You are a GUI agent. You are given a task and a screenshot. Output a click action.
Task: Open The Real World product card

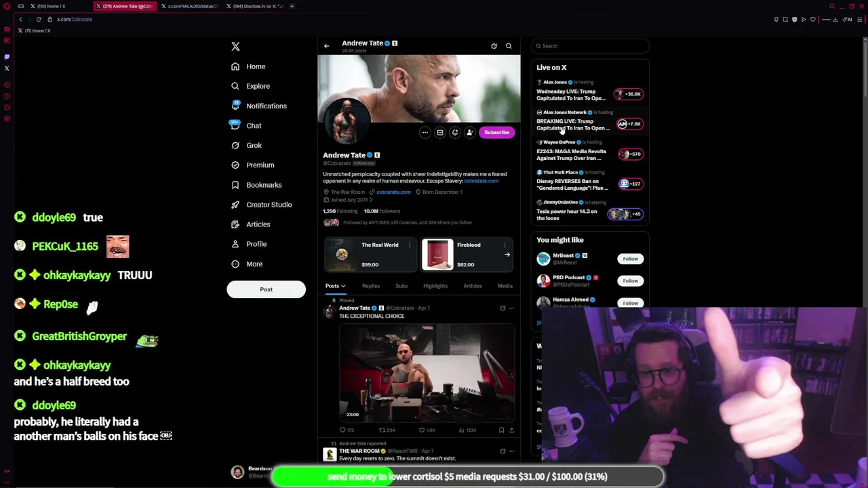(x=369, y=255)
